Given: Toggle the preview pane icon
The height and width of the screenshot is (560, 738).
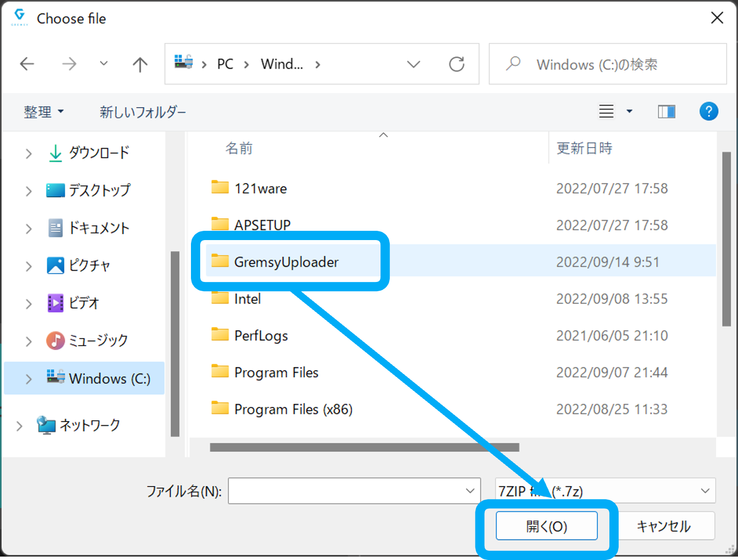Looking at the screenshot, I should tap(666, 112).
